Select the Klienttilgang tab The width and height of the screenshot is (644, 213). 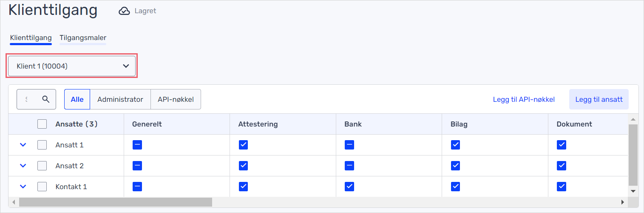click(31, 37)
